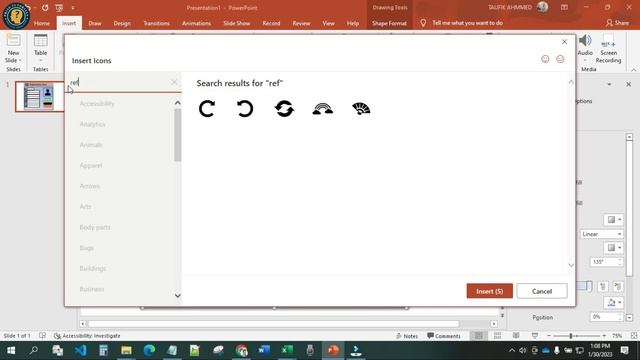This screenshot has width=640, height=360.
Task: Open the View ribbon tab
Action: tap(328, 23)
